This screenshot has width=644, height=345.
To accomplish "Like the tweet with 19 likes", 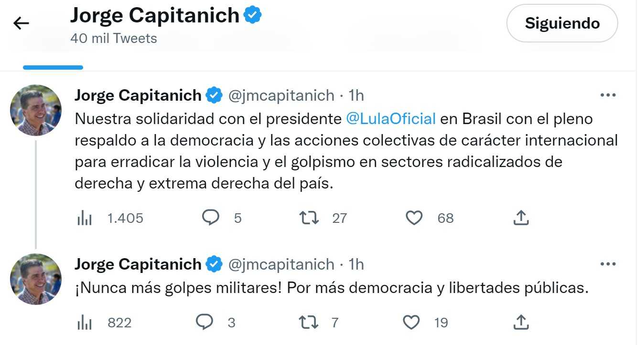I will 411,323.
